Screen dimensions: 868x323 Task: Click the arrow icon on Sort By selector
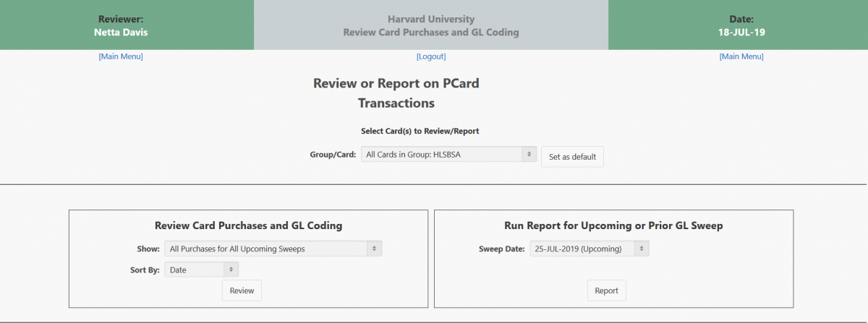click(231, 270)
